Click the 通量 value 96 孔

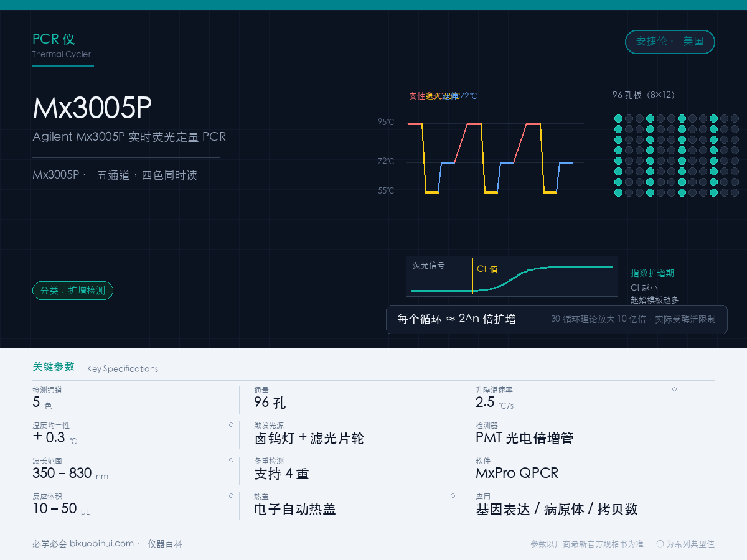270,403
